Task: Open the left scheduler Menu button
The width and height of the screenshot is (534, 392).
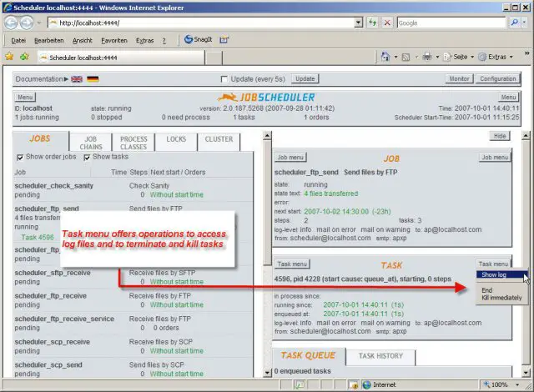Action: (x=25, y=98)
